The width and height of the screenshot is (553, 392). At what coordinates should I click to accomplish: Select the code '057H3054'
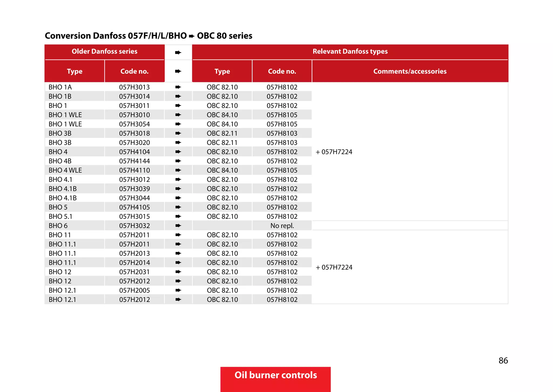point(134,124)
